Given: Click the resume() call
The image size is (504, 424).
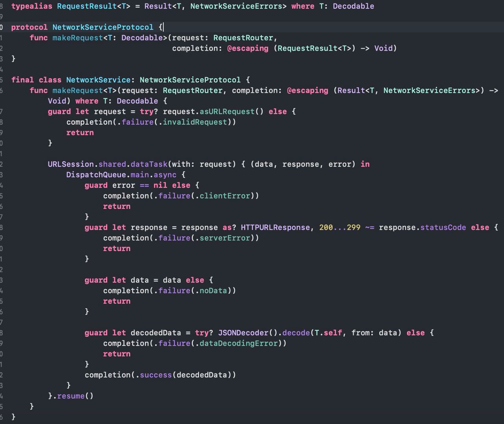Looking at the screenshot, I should [75, 396].
